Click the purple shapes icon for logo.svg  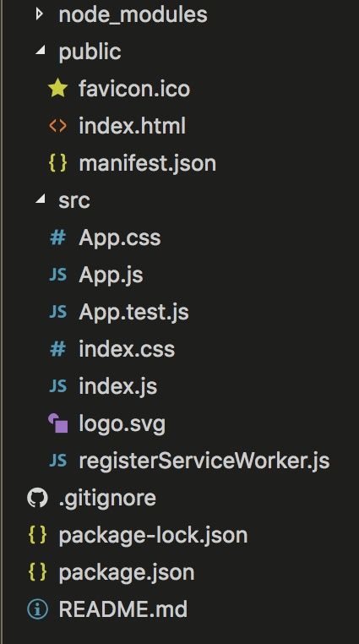coord(57,423)
